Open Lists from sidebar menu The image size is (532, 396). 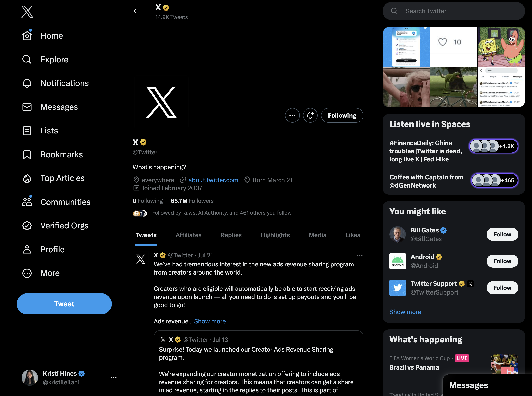point(49,130)
